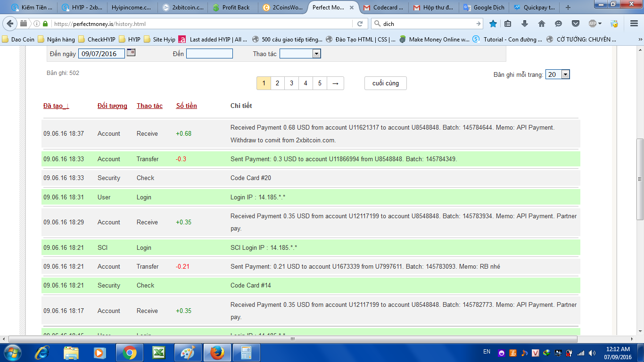The width and height of the screenshot is (644, 362).
Task: Click the volume speaker tray icon
Action: coord(591,353)
